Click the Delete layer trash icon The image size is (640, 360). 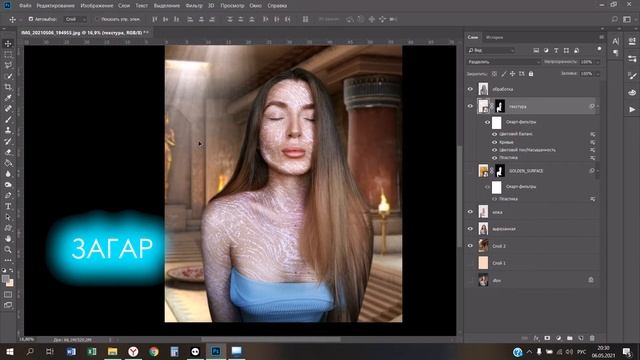tap(592, 338)
